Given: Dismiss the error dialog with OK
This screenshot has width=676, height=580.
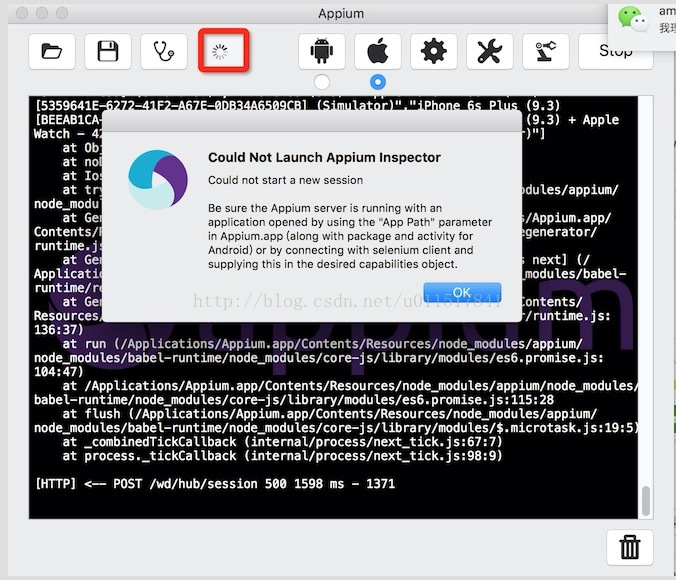Looking at the screenshot, I should 462,292.
